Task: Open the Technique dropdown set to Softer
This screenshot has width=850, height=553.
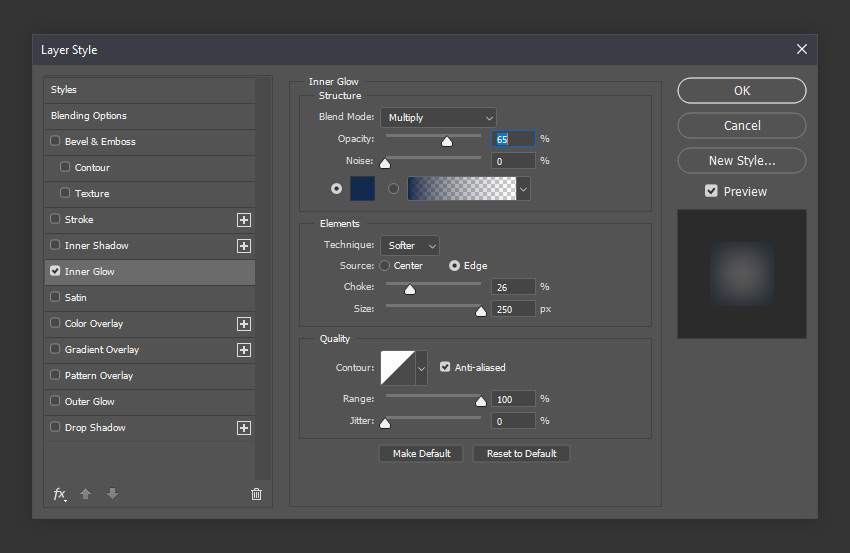Action: (x=409, y=246)
